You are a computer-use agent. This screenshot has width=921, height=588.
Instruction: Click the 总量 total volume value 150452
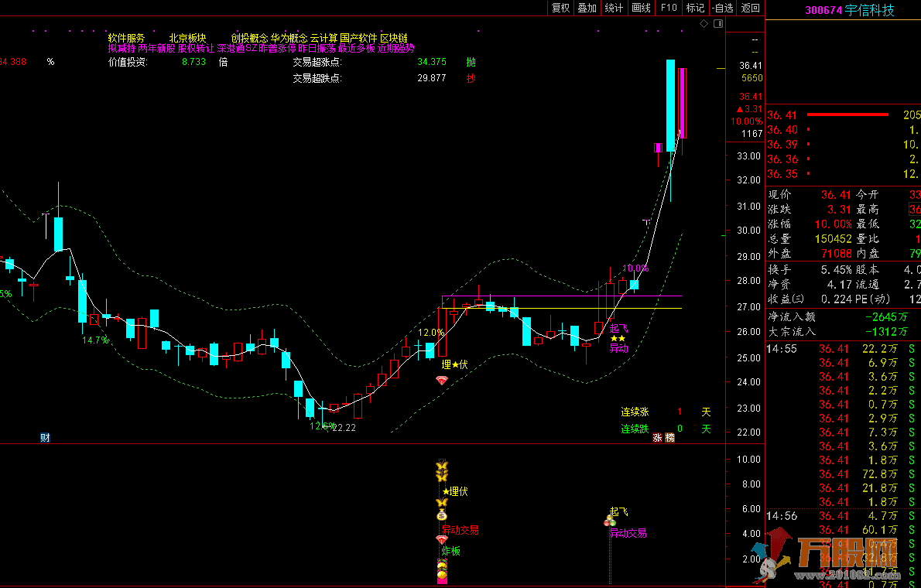point(834,239)
